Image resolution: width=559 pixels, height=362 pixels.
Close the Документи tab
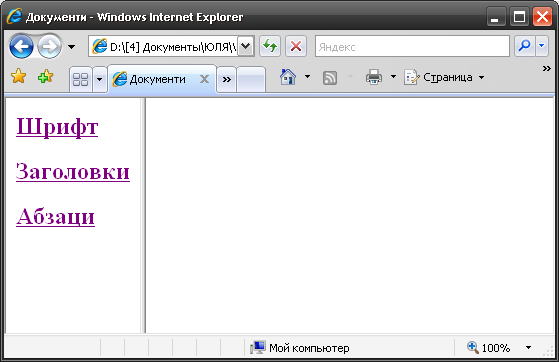click(x=205, y=79)
